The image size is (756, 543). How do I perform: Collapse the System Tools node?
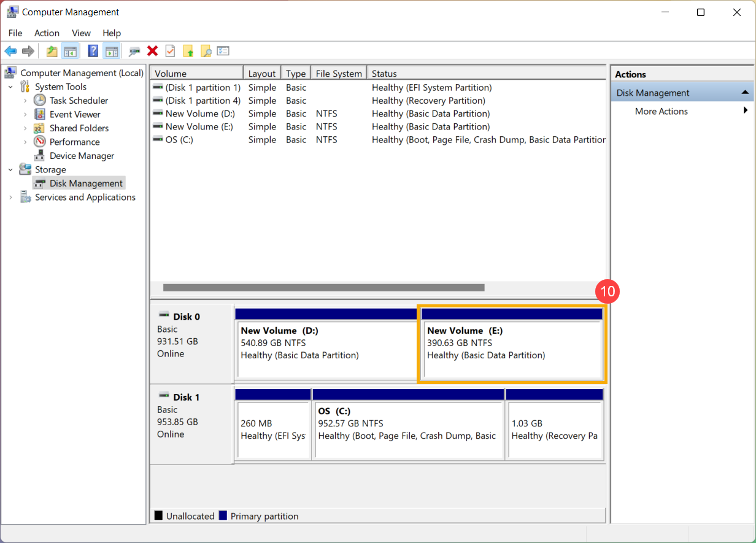point(10,87)
